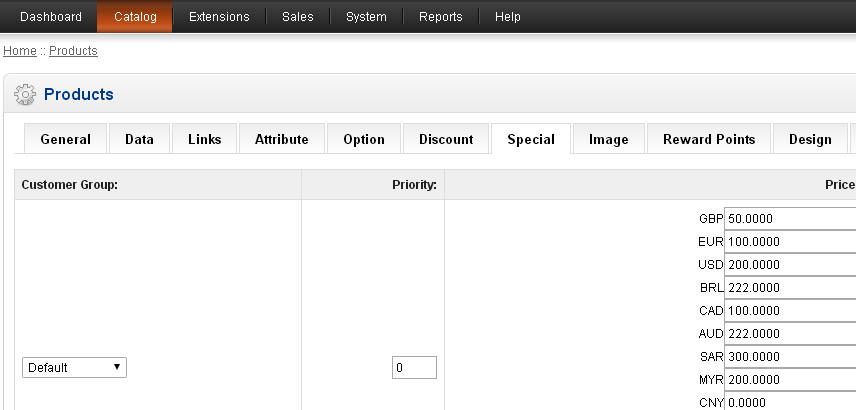The image size is (856, 410).
Task: Switch to the Reward Points tab
Action: click(709, 139)
